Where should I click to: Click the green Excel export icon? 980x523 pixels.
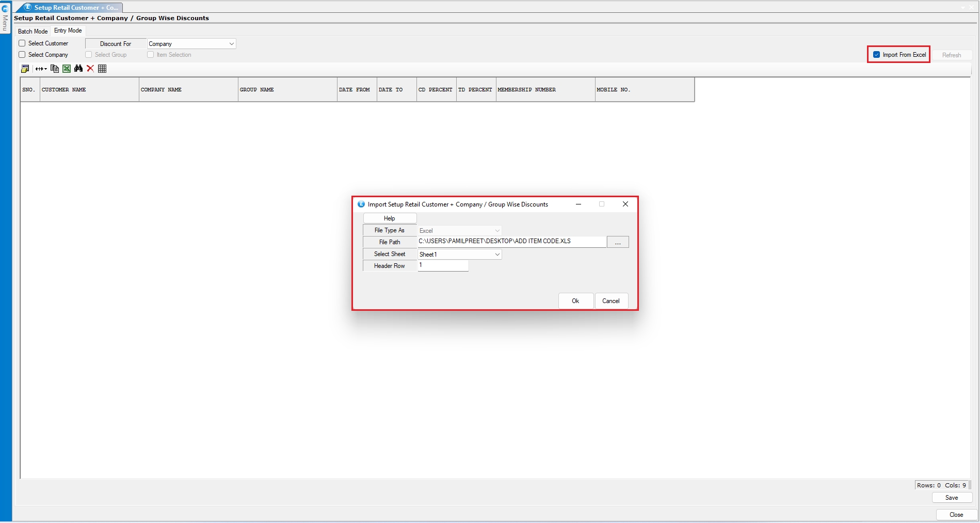pos(67,69)
